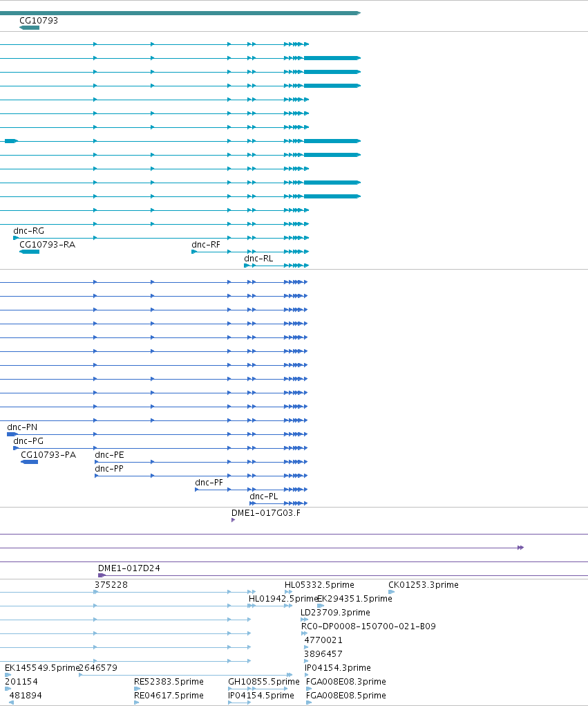Open the HL05332.5prime EST label
Viewport: 588px width, 706px height.
click(319, 585)
